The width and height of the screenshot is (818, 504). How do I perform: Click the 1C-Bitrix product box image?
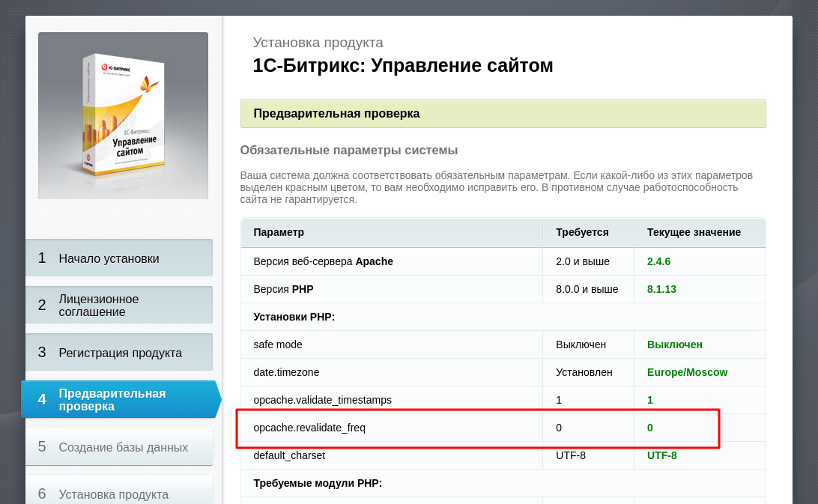coord(123,115)
